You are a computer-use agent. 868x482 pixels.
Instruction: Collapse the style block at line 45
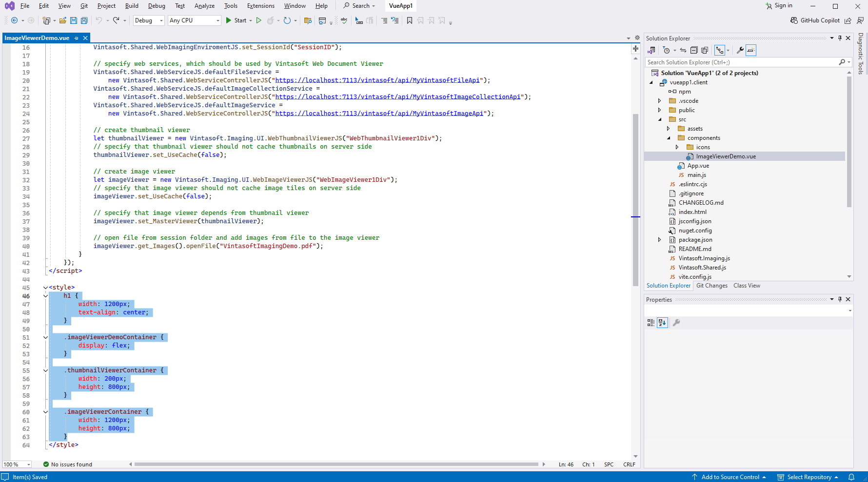(45, 288)
